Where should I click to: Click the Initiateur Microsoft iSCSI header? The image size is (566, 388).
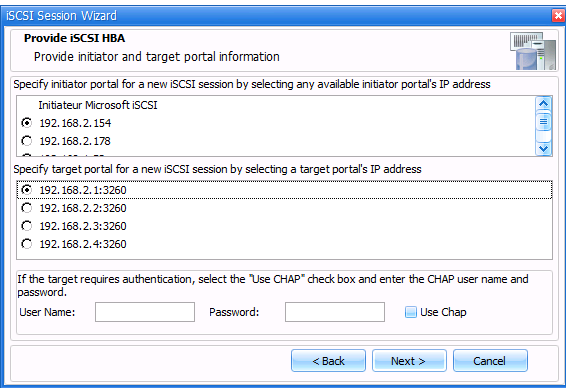point(98,105)
